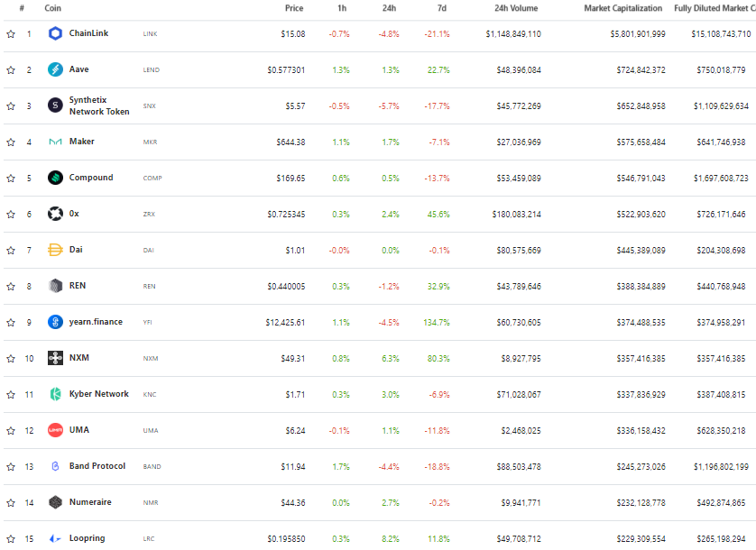Open the Dai coin page link
This screenshot has width=756, height=550.
point(76,250)
